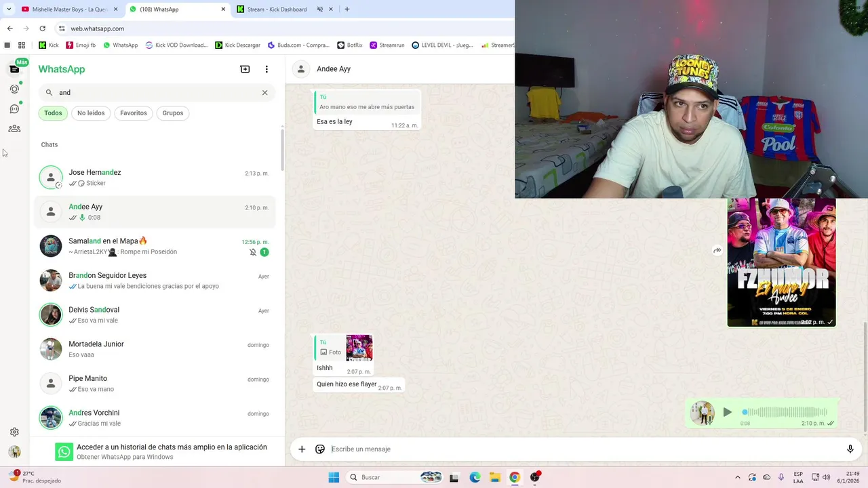
Task: Seek within voice message waveform
Action: (785, 412)
